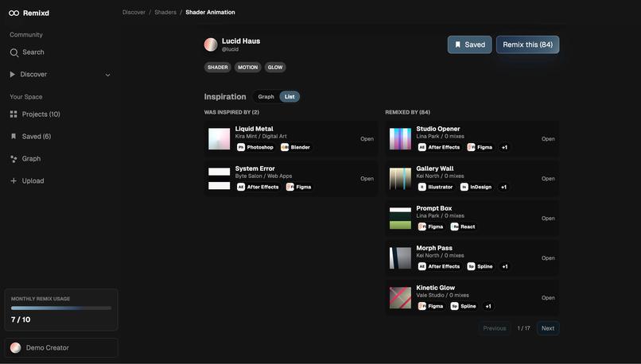Go to the Next page of remixes
The width and height of the screenshot is (641, 364).
click(x=548, y=328)
